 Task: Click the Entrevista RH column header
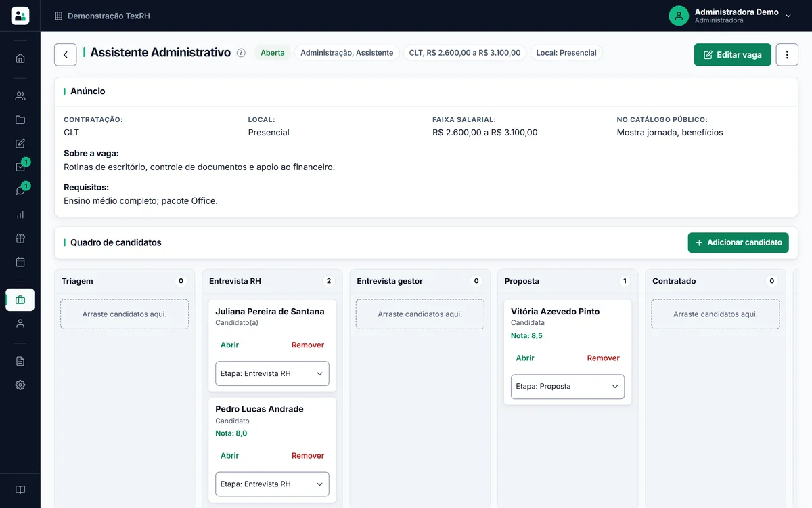[235, 281]
